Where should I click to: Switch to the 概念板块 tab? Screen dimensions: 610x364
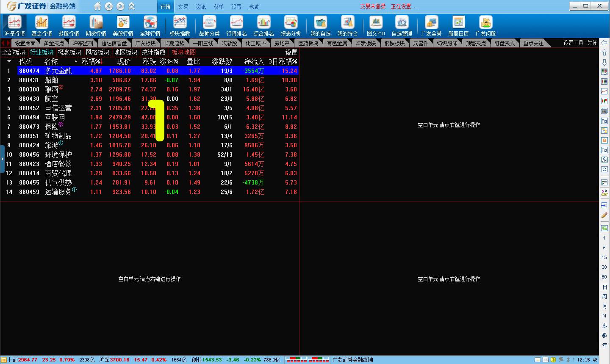pyautogui.click(x=69, y=52)
